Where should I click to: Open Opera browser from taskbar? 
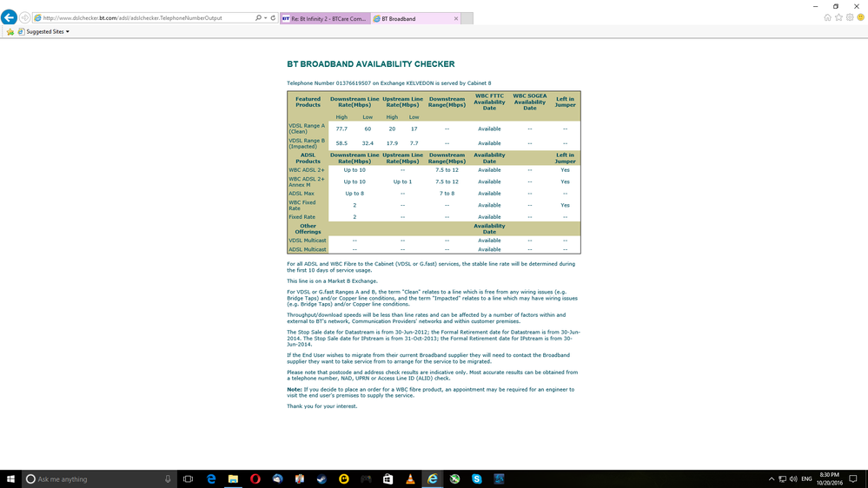click(255, 478)
